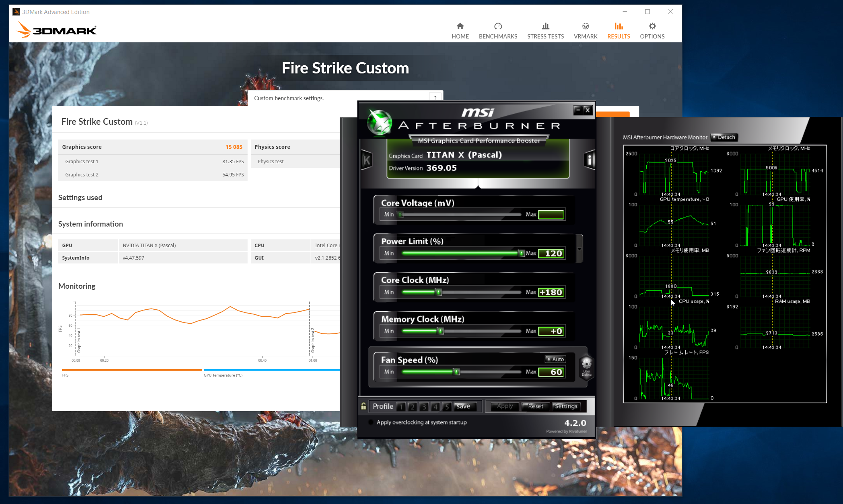Open the information i side button
This screenshot has width=843, height=504.
[x=589, y=160]
